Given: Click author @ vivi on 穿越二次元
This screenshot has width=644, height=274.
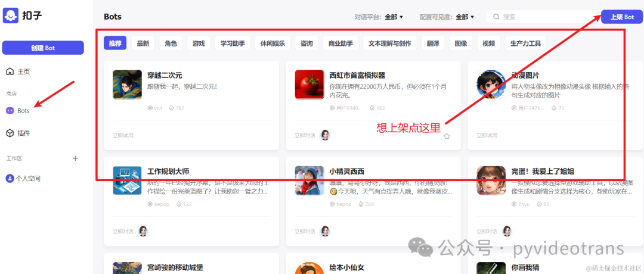Looking at the screenshot, I should (155, 108).
